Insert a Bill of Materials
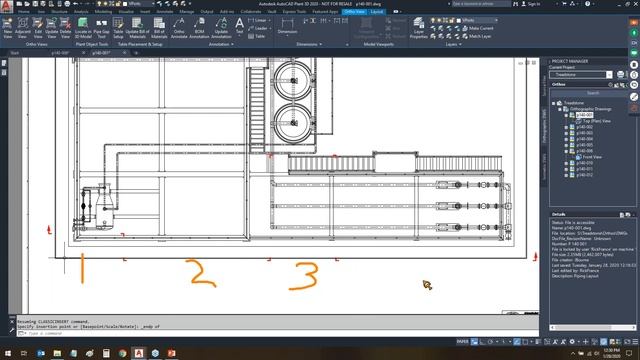Image resolution: width=640 pixels, height=360 pixels. (159, 28)
